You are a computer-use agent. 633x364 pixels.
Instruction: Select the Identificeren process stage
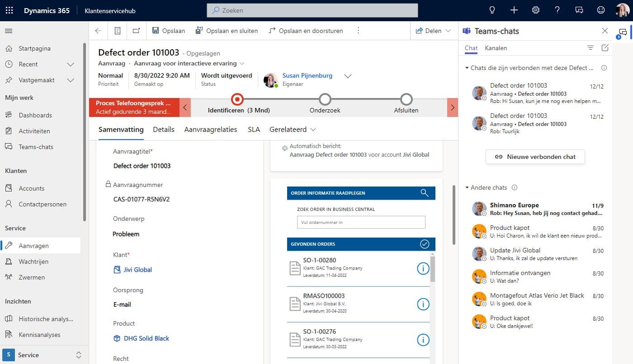[x=237, y=99]
